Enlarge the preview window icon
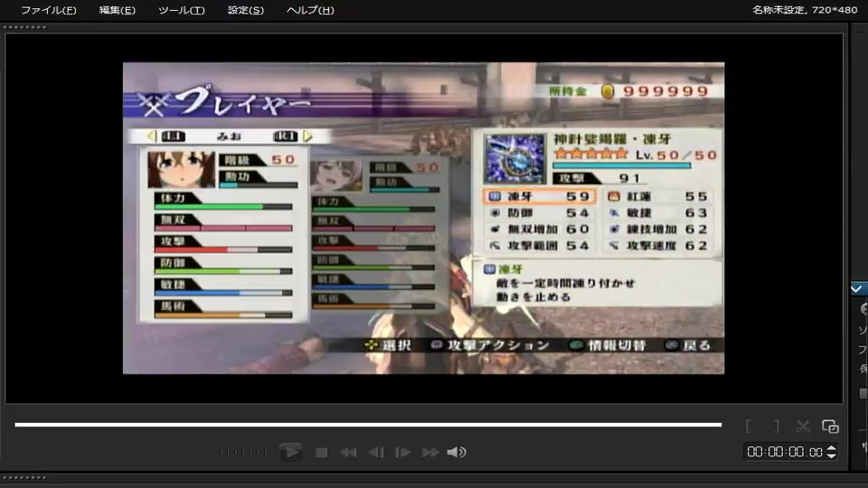 [830, 426]
